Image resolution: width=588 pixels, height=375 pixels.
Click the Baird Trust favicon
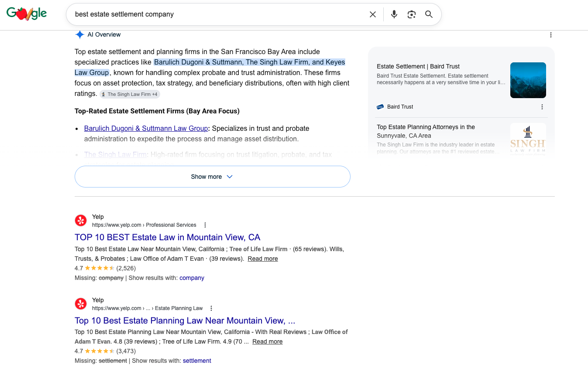click(x=380, y=107)
